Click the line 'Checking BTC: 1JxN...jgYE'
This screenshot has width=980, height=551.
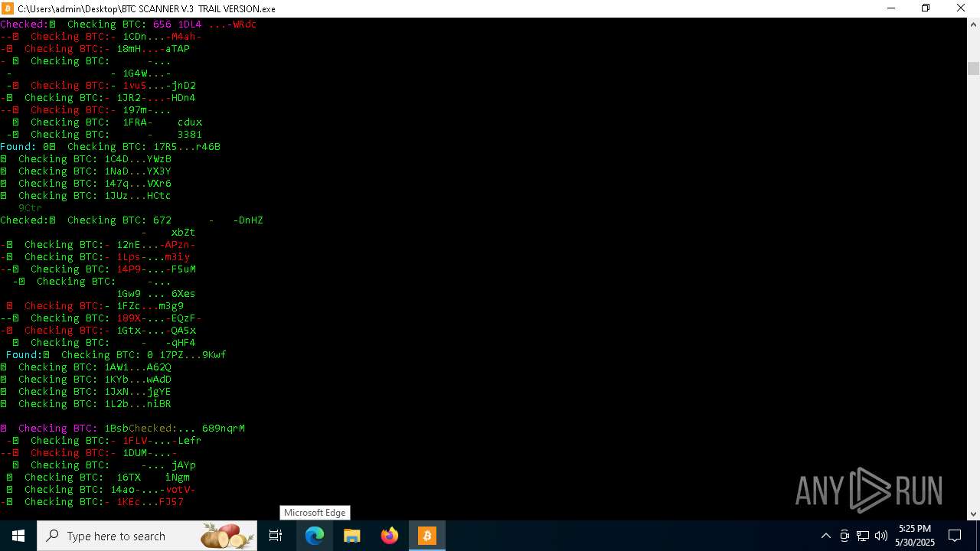pos(86,391)
